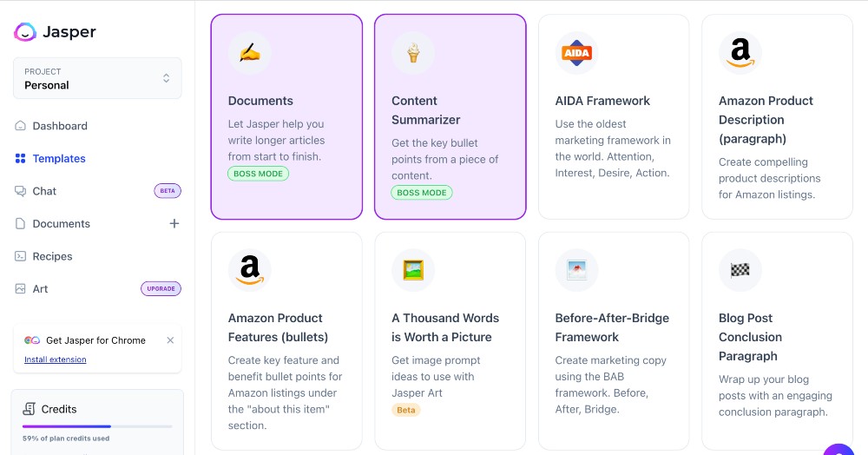The width and height of the screenshot is (868, 455).
Task: Open the Blog Post Conclusion Paragraph card
Action: pyautogui.click(x=776, y=339)
